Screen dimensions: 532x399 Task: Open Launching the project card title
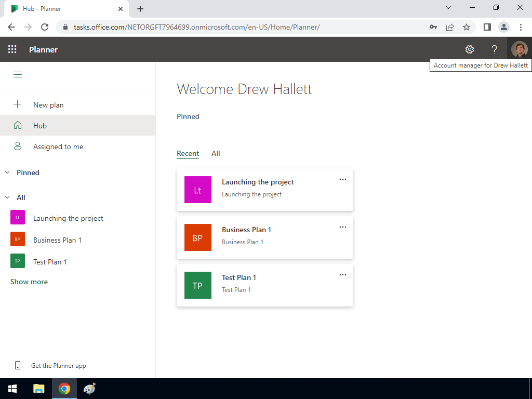(x=258, y=182)
